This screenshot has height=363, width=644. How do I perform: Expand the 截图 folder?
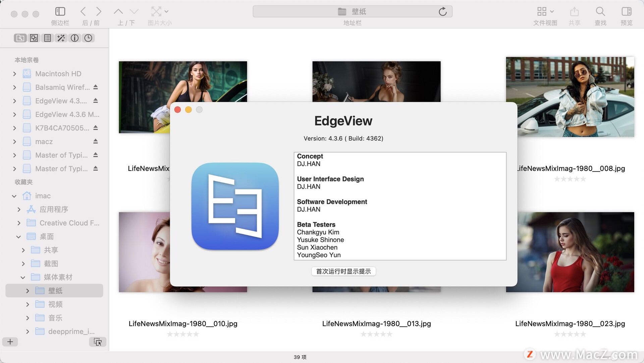coord(23,264)
